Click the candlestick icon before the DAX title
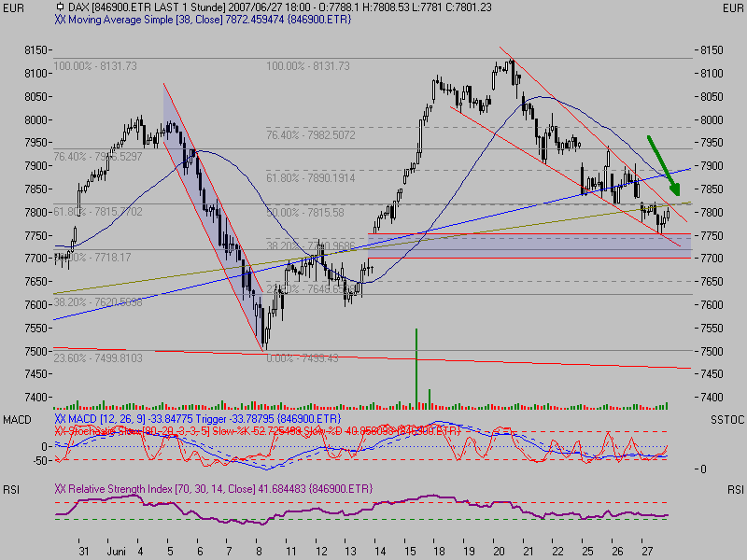Viewport: 747px width, 560px height. 60,7
